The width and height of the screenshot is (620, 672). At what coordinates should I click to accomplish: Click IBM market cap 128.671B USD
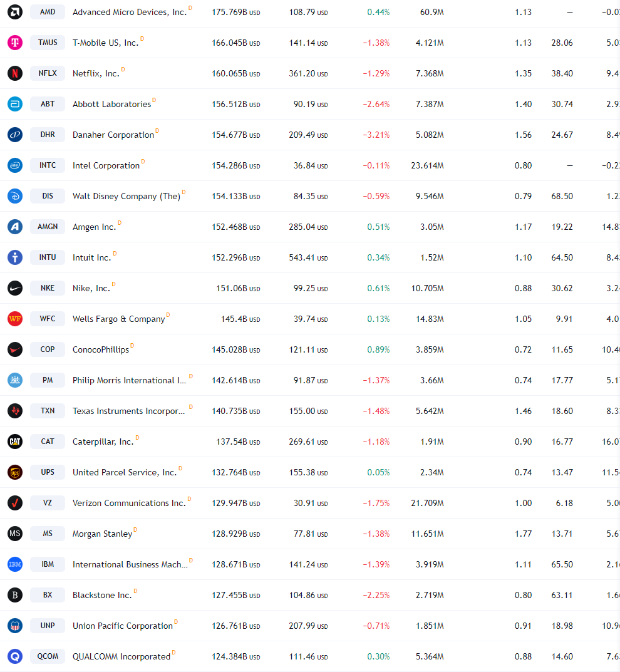[x=236, y=564]
